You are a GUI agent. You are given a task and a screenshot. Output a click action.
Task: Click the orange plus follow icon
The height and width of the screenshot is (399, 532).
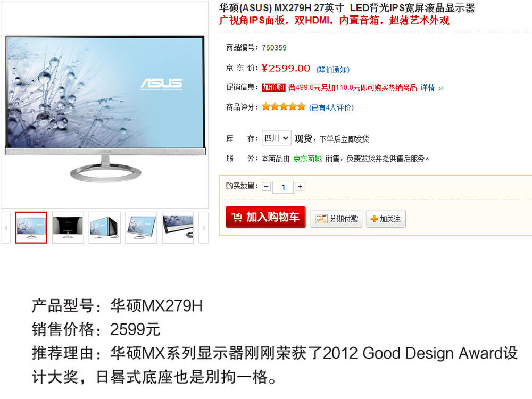pyautogui.click(x=374, y=219)
